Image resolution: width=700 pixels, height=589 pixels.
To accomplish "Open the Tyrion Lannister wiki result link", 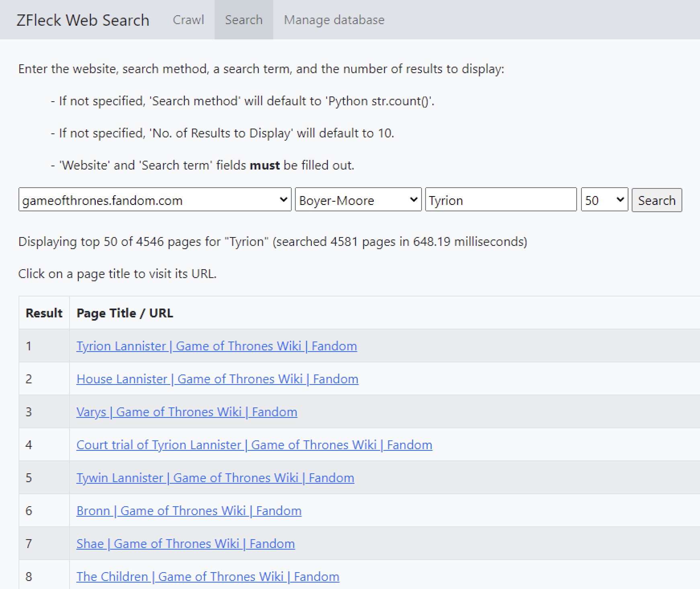I will click(217, 346).
